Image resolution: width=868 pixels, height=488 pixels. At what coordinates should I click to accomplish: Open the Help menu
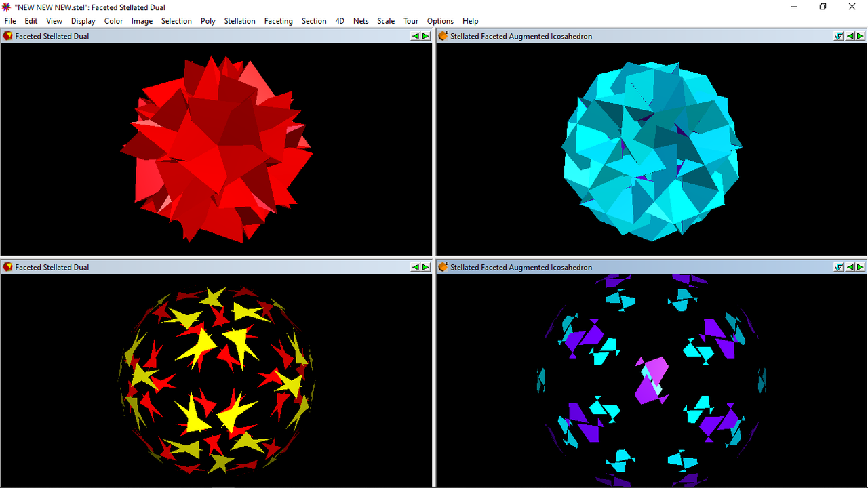coord(470,21)
